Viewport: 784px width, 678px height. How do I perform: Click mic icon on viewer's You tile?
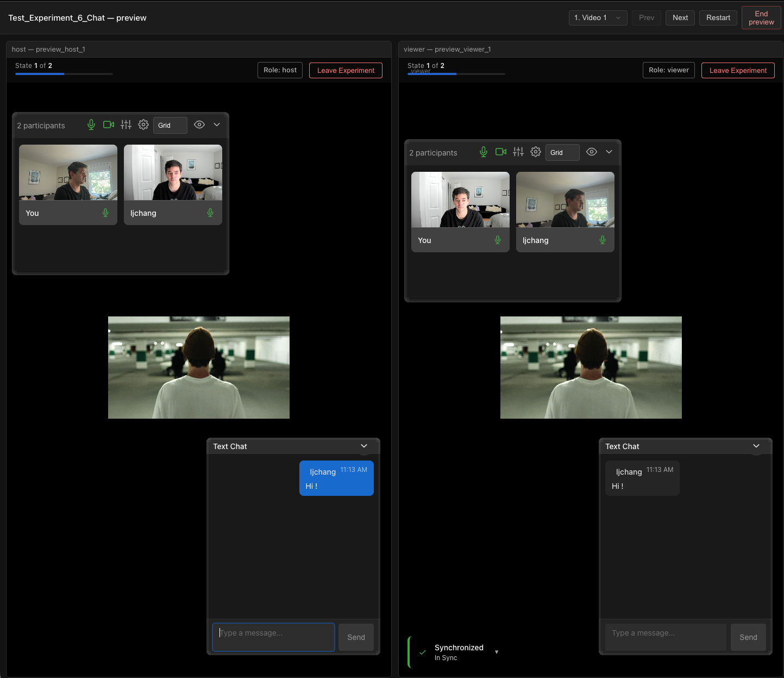498,240
